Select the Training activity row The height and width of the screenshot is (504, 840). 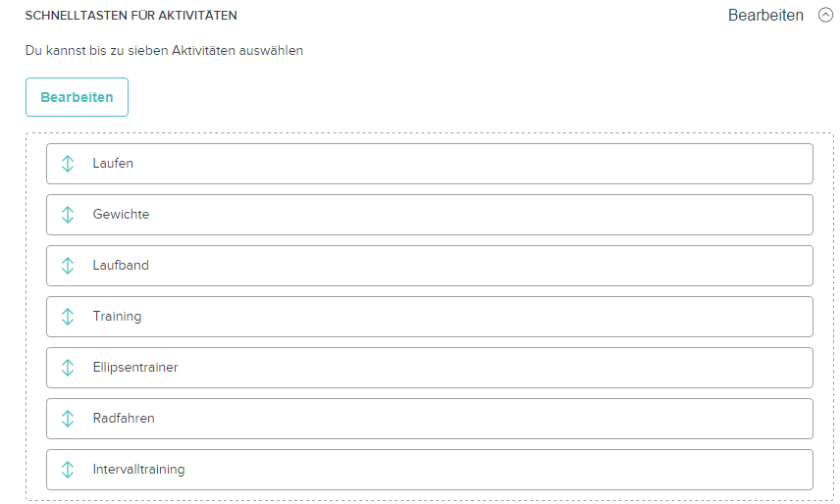(430, 317)
